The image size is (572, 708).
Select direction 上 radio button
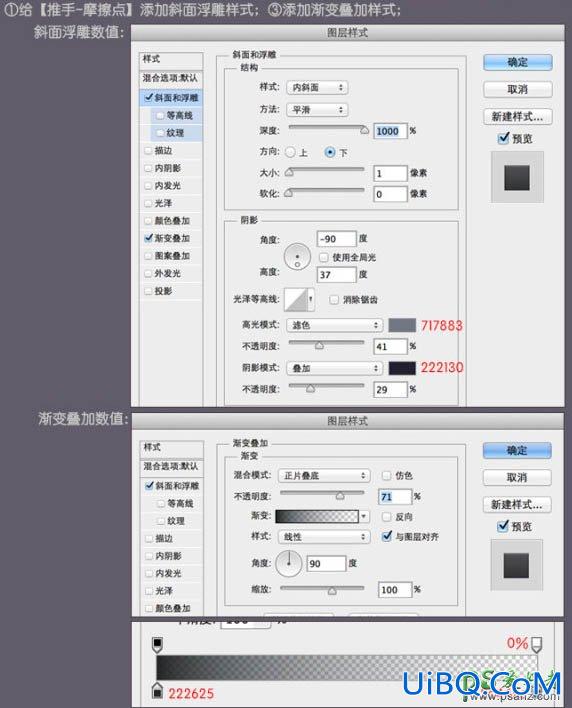click(x=290, y=152)
